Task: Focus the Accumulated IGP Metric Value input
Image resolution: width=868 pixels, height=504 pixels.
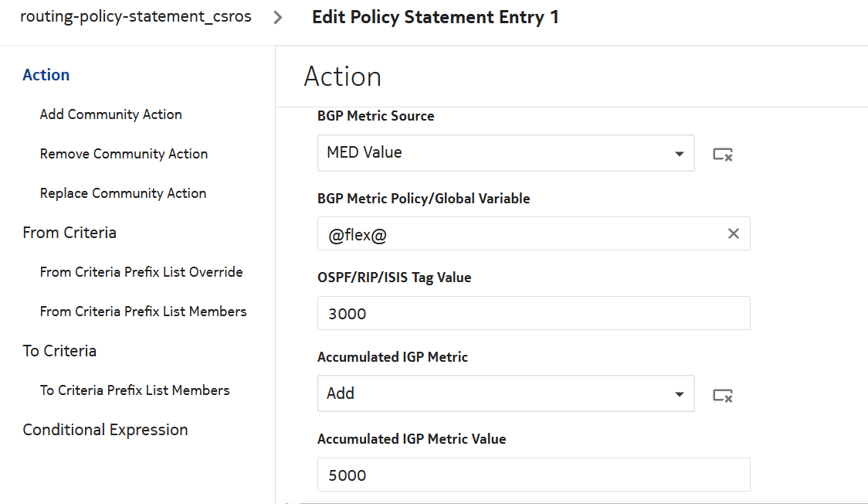Action: click(533, 475)
